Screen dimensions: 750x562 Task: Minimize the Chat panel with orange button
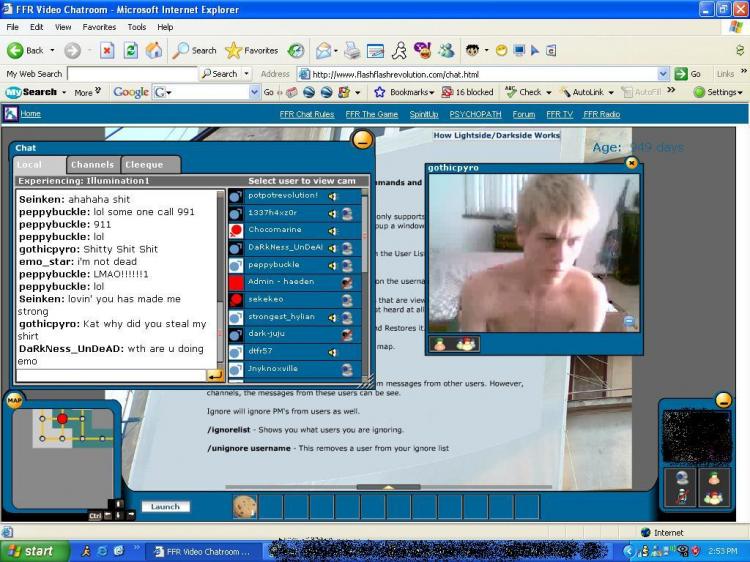point(362,139)
